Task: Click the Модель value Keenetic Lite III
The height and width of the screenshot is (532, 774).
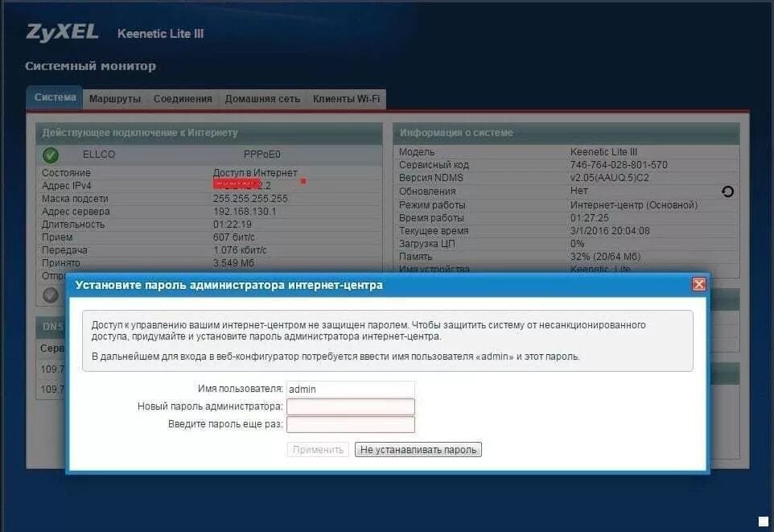Action: click(x=603, y=152)
